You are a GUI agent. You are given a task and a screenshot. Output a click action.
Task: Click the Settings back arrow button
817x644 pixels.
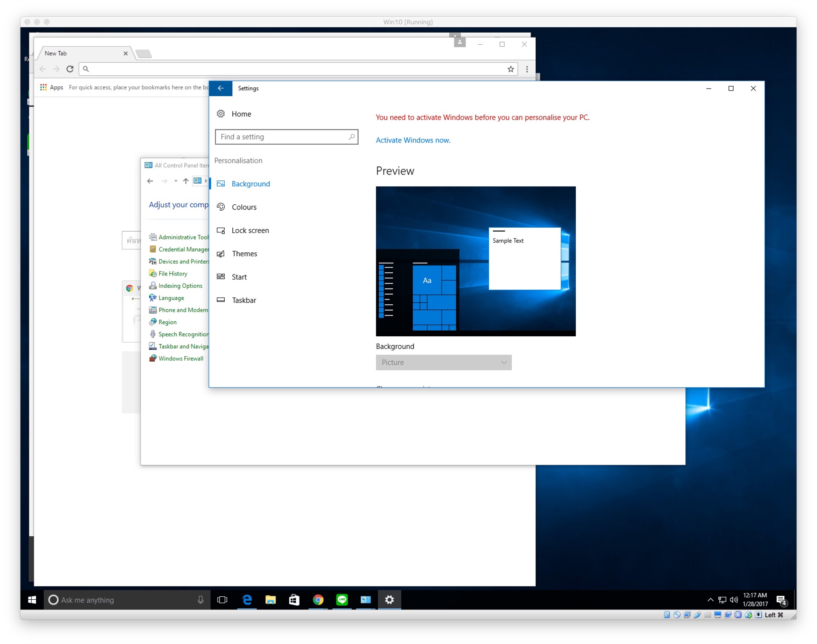(220, 88)
